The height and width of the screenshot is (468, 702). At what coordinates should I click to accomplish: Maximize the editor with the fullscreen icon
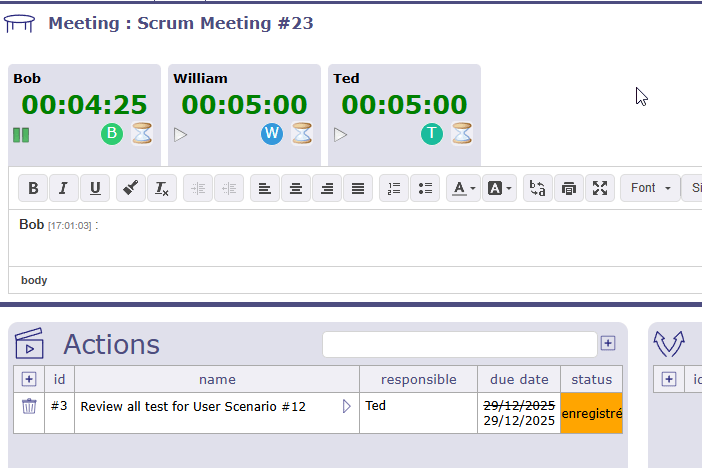[x=599, y=188]
